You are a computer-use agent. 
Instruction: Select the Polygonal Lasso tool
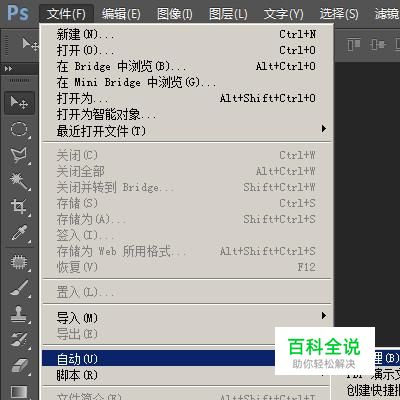[19, 155]
